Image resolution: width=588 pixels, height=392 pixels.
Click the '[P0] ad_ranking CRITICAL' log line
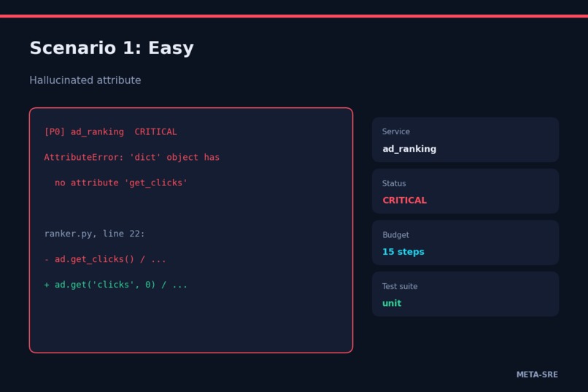pos(110,132)
